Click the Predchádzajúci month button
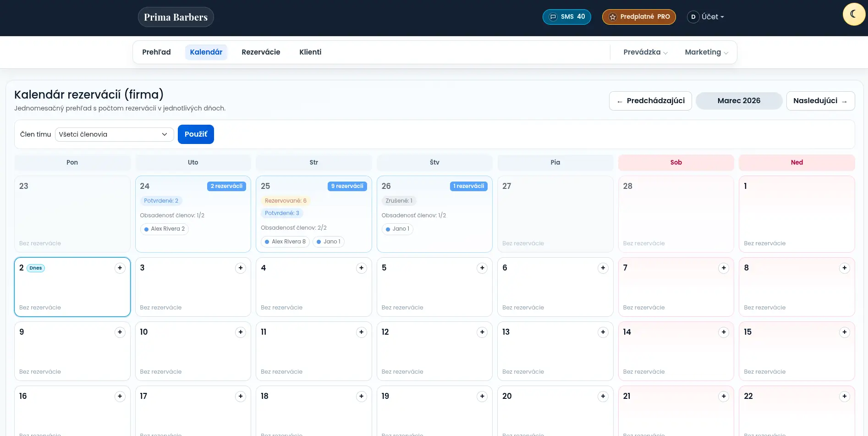 650,101
